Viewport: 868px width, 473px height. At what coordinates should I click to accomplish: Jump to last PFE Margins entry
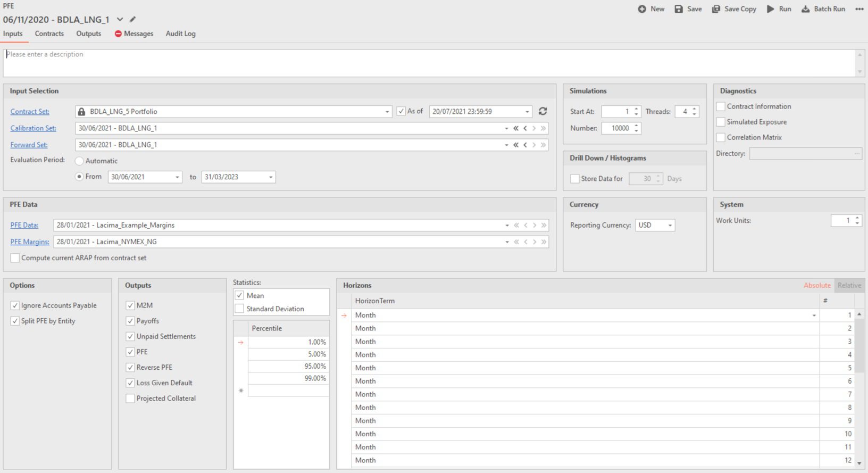(x=544, y=242)
